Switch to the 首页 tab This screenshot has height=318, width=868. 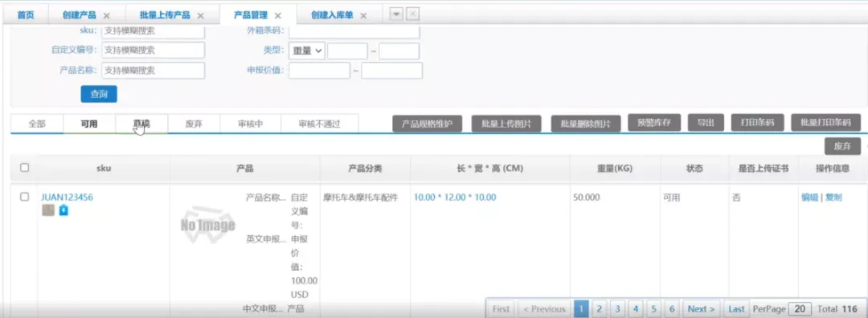point(26,15)
